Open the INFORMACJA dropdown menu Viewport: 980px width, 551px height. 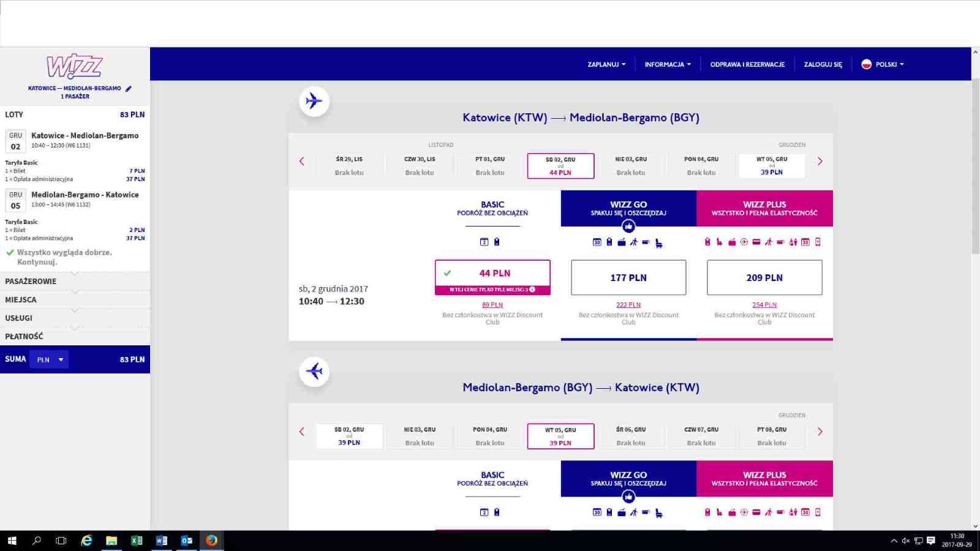click(668, 64)
